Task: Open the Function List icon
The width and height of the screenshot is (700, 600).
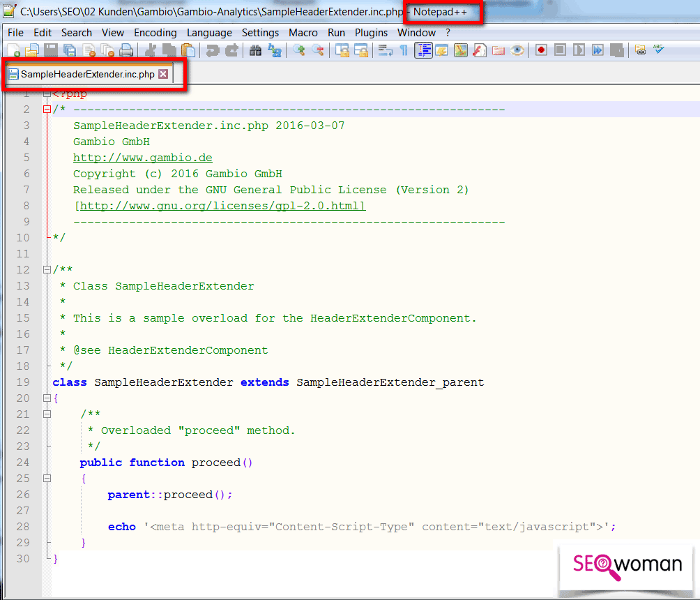Action: click(480, 50)
